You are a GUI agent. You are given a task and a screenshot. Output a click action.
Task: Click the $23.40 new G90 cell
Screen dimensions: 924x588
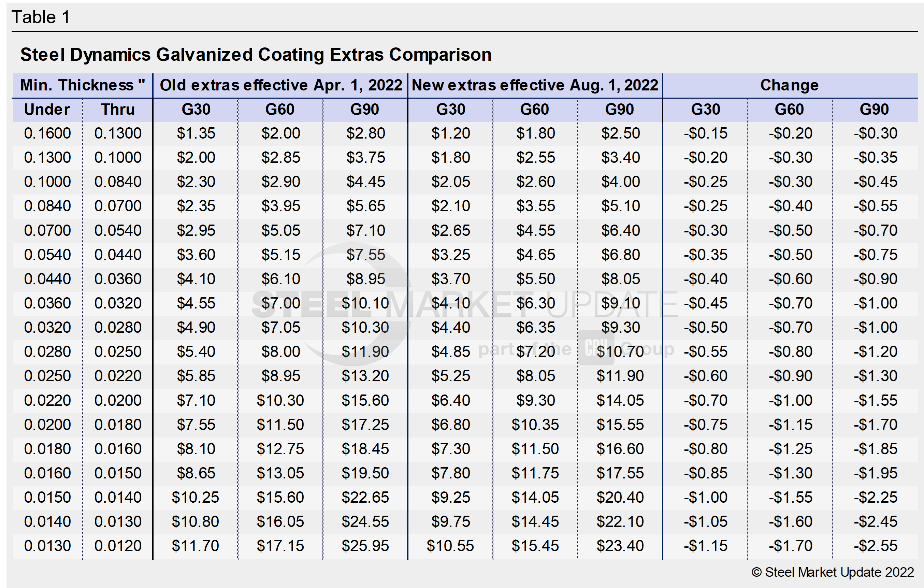click(x=620, y=546)
